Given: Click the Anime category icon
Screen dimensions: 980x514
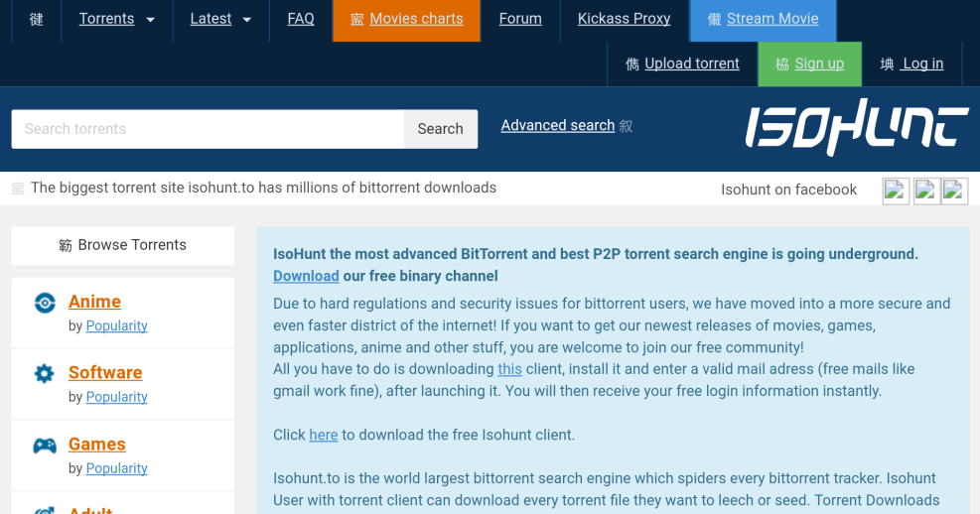Looking at the screenshot, I should [x=45, y=303].
